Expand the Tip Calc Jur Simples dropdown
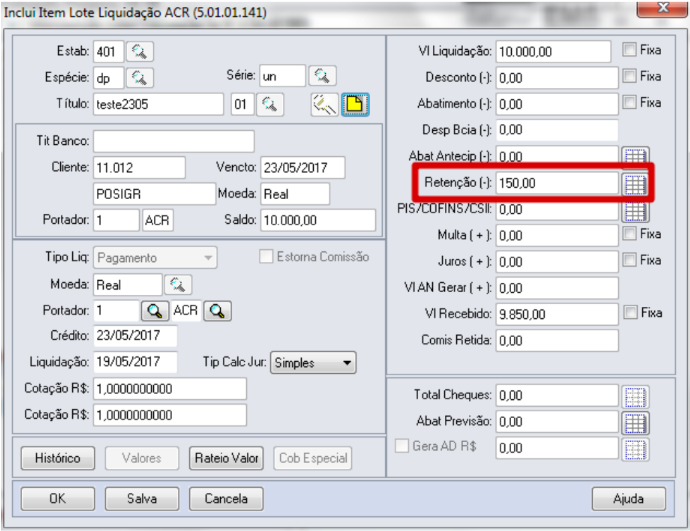Image resolution: width=690 pixels, height=531 pixels. pyautogui.click(x=347, y=363)
